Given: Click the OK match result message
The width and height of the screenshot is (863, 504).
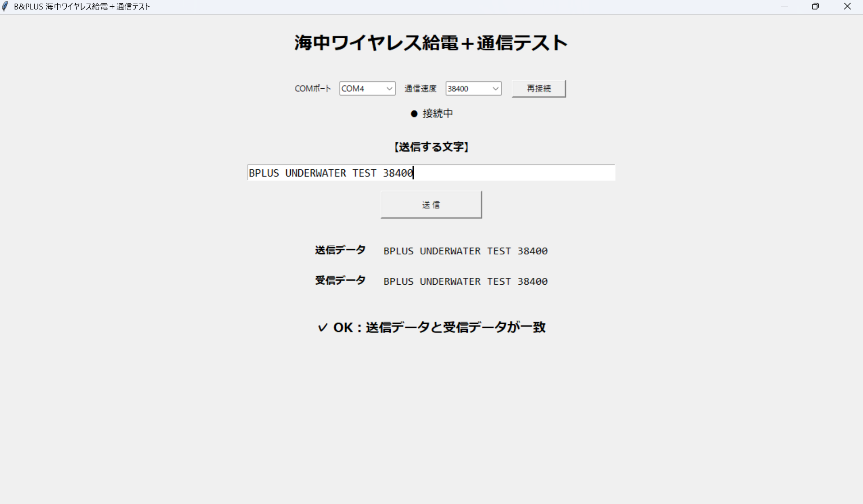Looking at the screenshot, I should [x=432, y=327].
